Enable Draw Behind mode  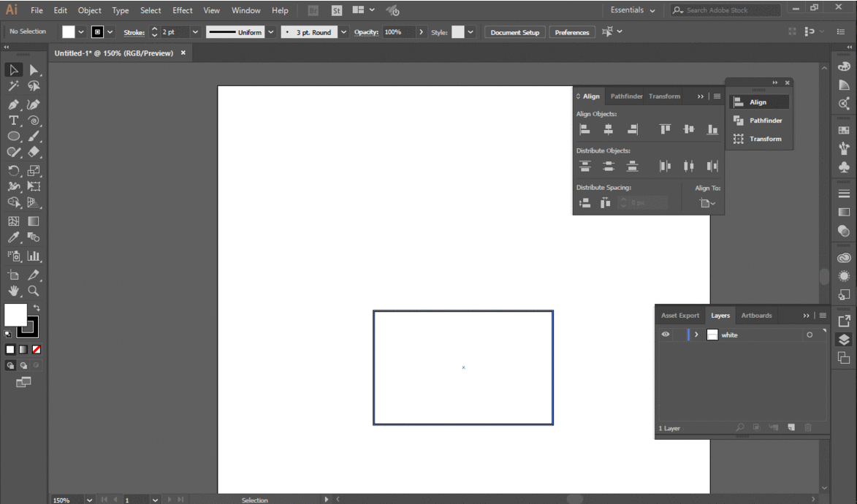point(23,365)
